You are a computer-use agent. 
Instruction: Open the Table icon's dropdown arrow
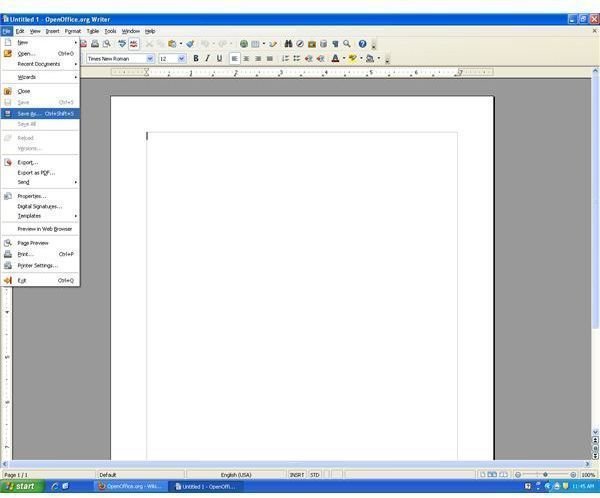264,44
